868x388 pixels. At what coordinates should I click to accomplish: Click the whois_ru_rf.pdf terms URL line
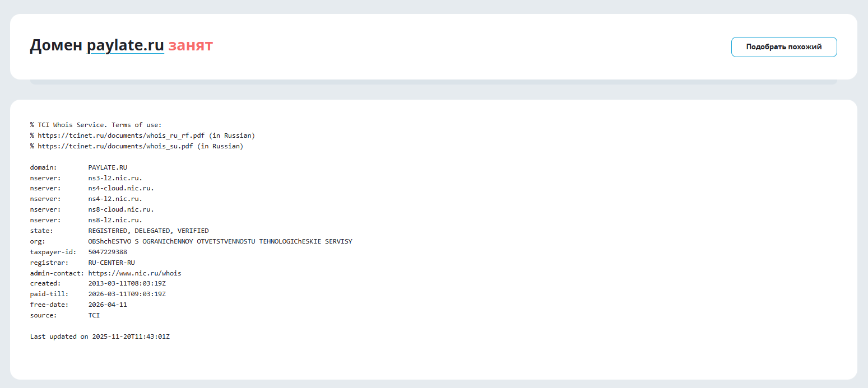(x=142, y=135)
